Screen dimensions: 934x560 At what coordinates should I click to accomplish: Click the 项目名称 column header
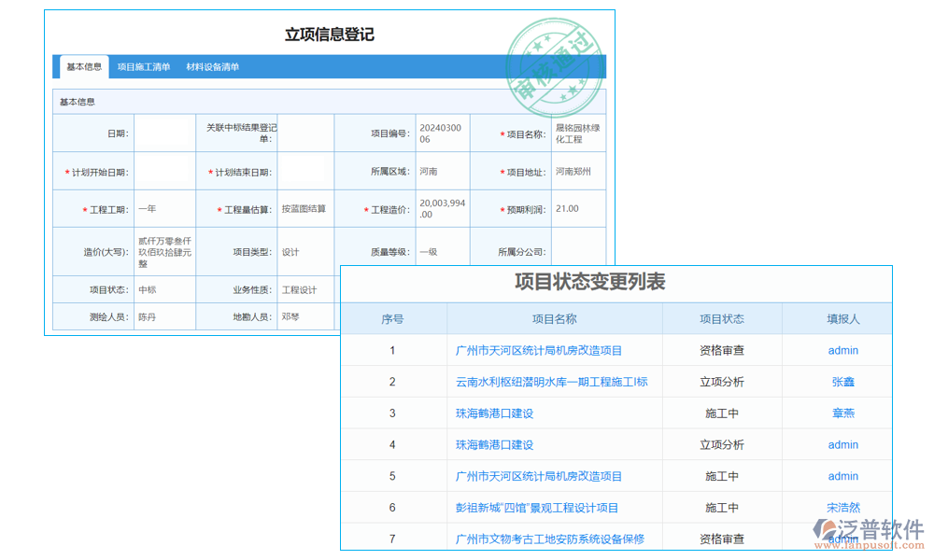[553, 318]
